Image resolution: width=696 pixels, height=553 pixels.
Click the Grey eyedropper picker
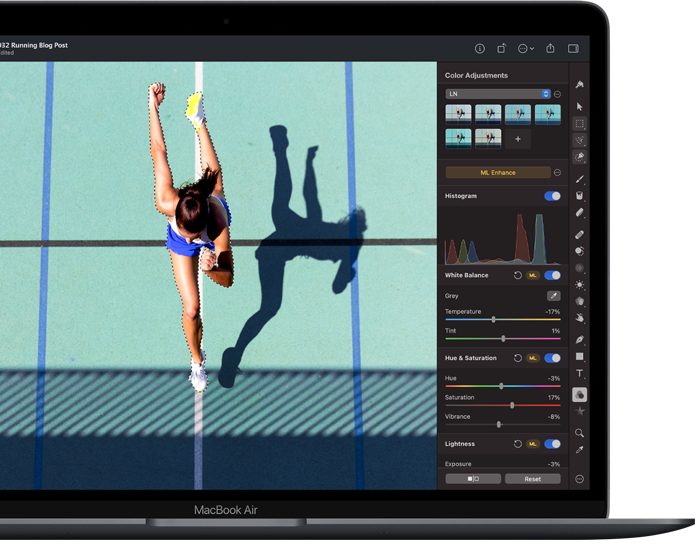pos(553,296)
